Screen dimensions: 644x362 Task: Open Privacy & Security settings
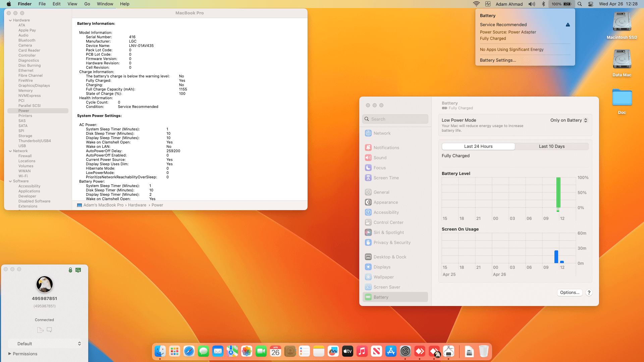(x=395, y=242)
